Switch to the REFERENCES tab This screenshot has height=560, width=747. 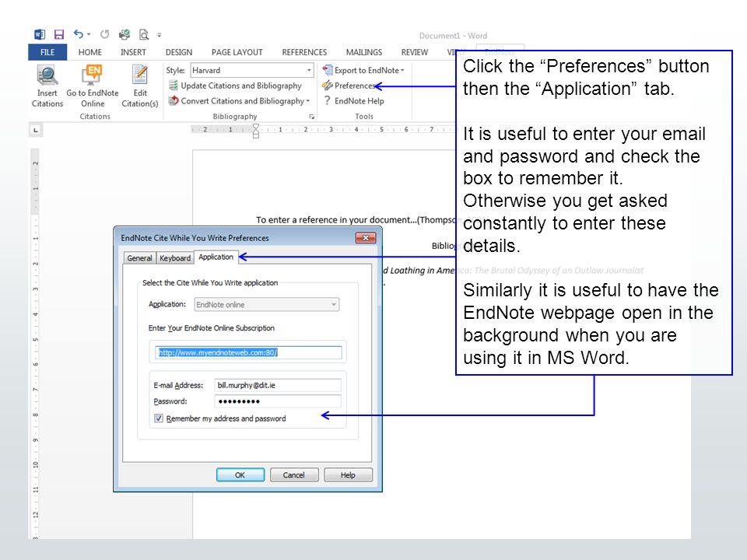tap(304, 52)
